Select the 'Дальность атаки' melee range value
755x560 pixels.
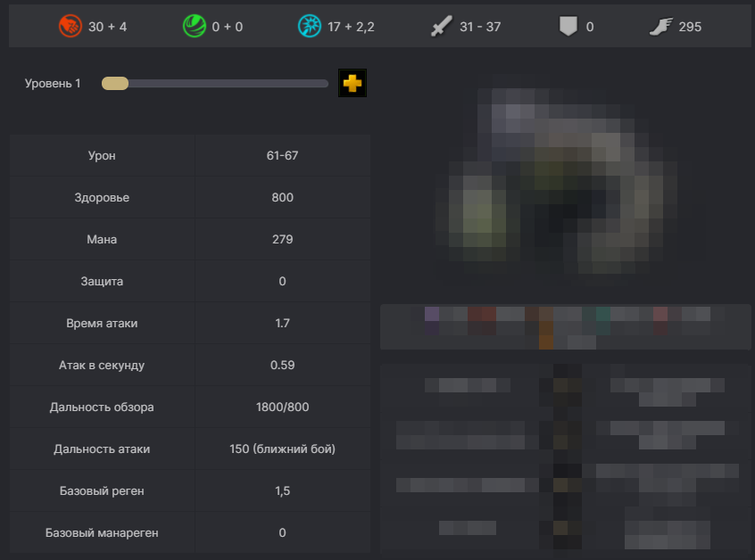(282, 449)
